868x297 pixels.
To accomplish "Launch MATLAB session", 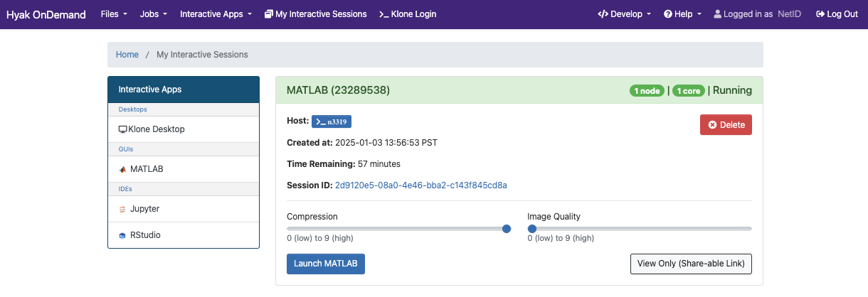I will coord(326,264).
